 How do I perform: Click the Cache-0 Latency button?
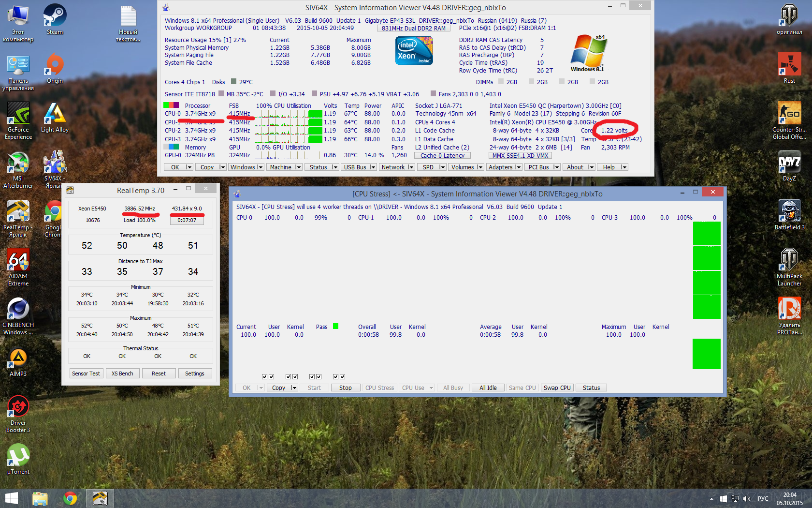[x=443, y=156]
